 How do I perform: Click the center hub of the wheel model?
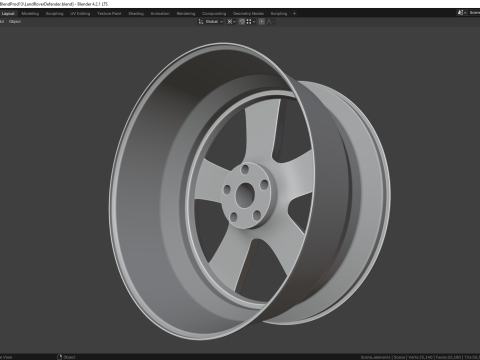245,195
